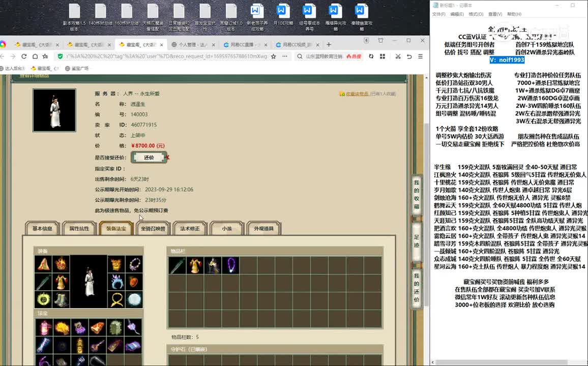Open the address bar three-dot options
This screenshot has height=366, width=588.
pyautogui.click(x=285, y=56)
